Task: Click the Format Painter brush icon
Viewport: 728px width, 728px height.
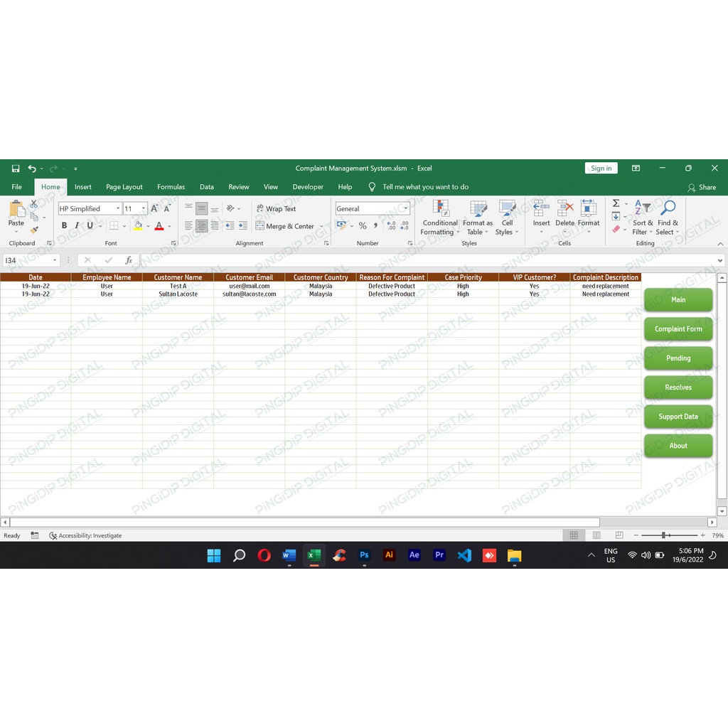Action: 34,230
